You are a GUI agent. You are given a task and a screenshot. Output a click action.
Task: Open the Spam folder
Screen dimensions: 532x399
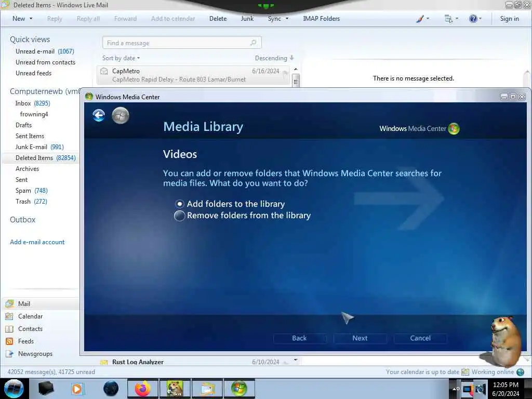tap(32, 191)
